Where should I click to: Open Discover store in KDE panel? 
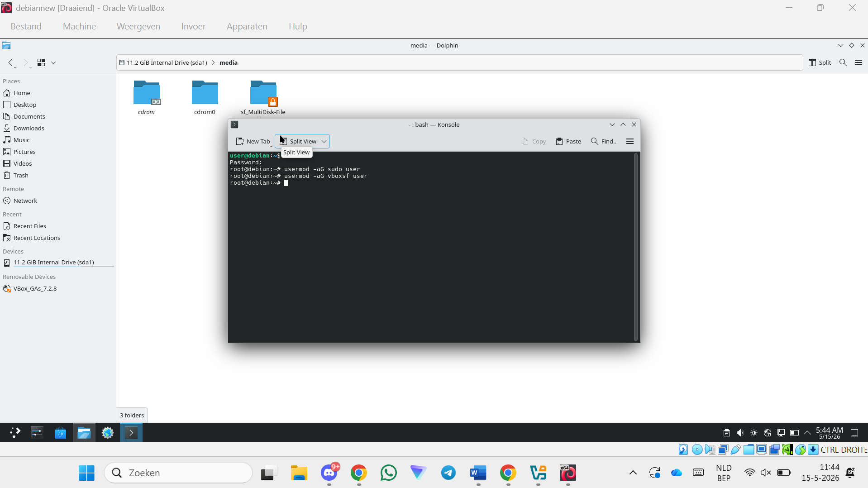tap(61, 433)
